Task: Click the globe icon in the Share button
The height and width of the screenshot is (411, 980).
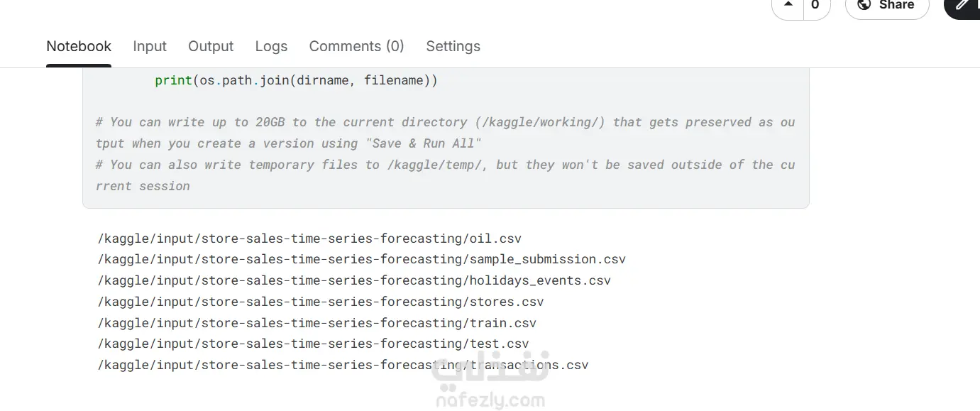Action: point(864,5)
